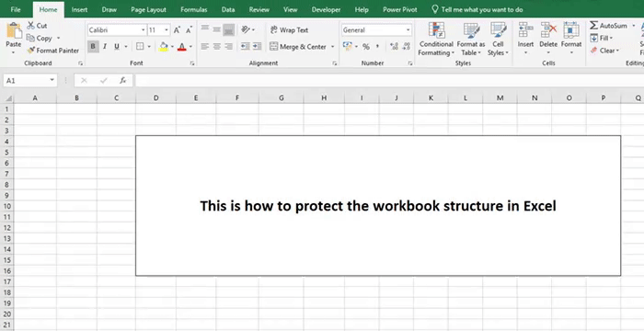
Task: Click the Increase Font Size icon
Action: (177, 30)
